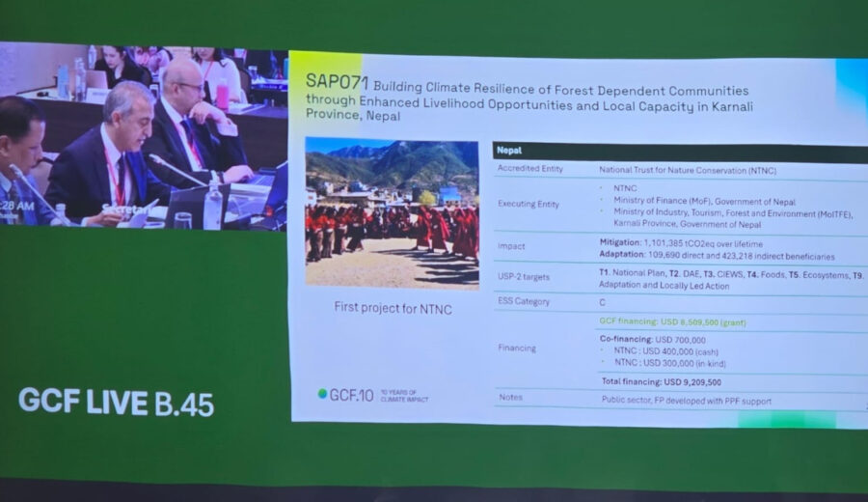The height and width of the screenshot is (502, 868).
Task: Click the 'Nepal' table header
Action: pyautogui.click(x=509, y=151)
